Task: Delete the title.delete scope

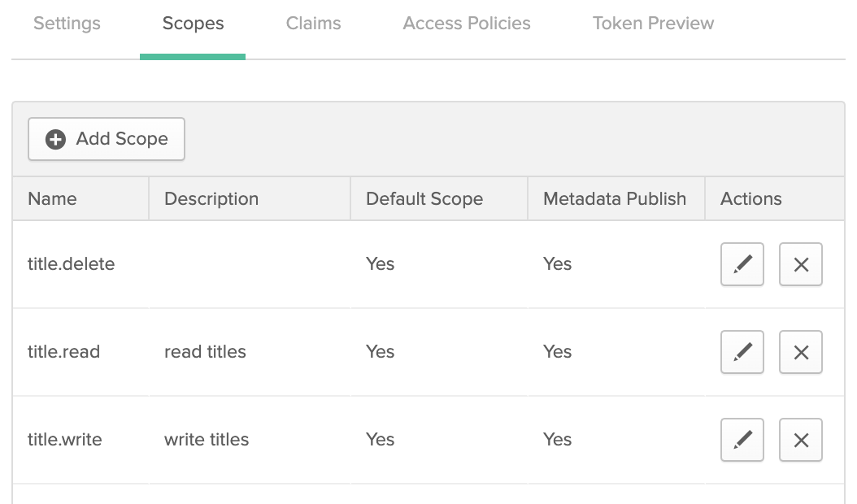Action: [x=800, y=264]
